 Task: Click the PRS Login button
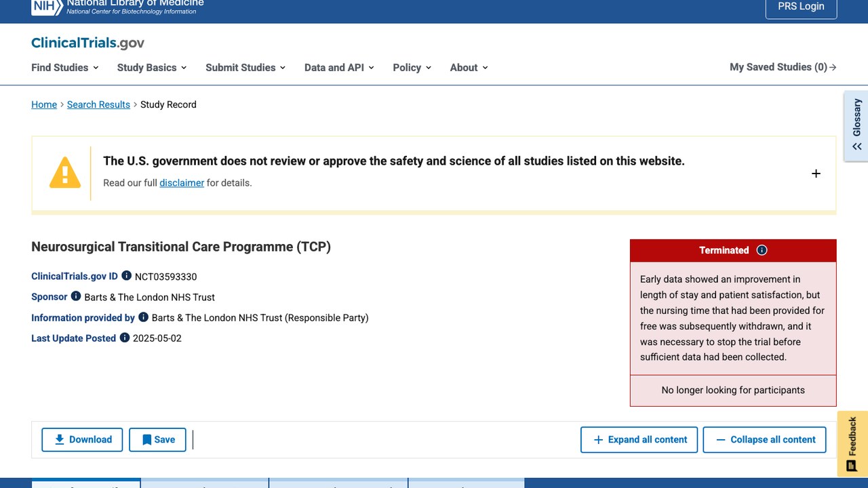click(x=802, y=7)
